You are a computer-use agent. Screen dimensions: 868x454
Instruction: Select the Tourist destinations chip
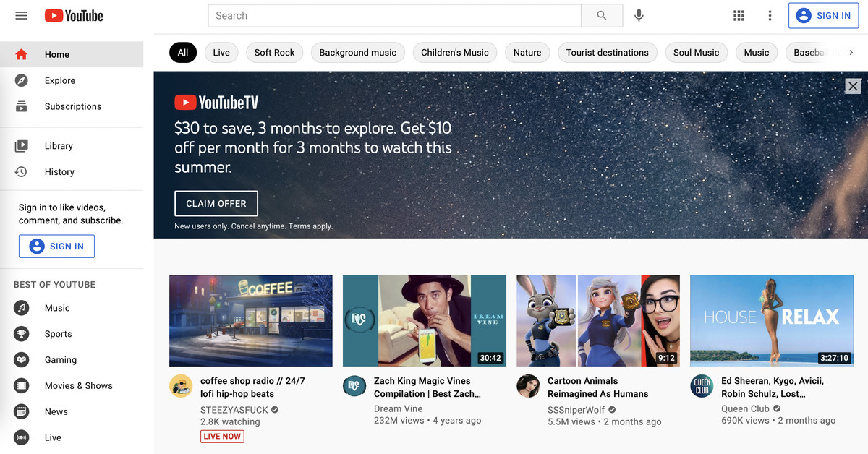point(607,53)
